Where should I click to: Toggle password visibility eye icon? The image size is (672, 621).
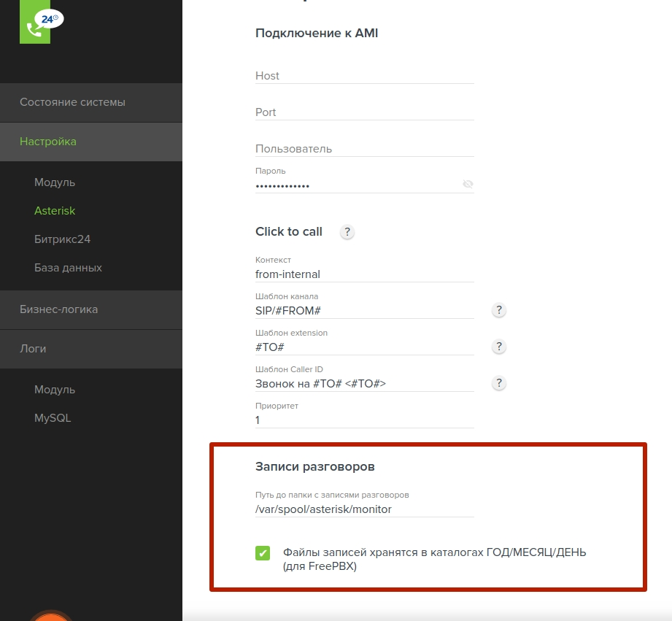(468, 185)
